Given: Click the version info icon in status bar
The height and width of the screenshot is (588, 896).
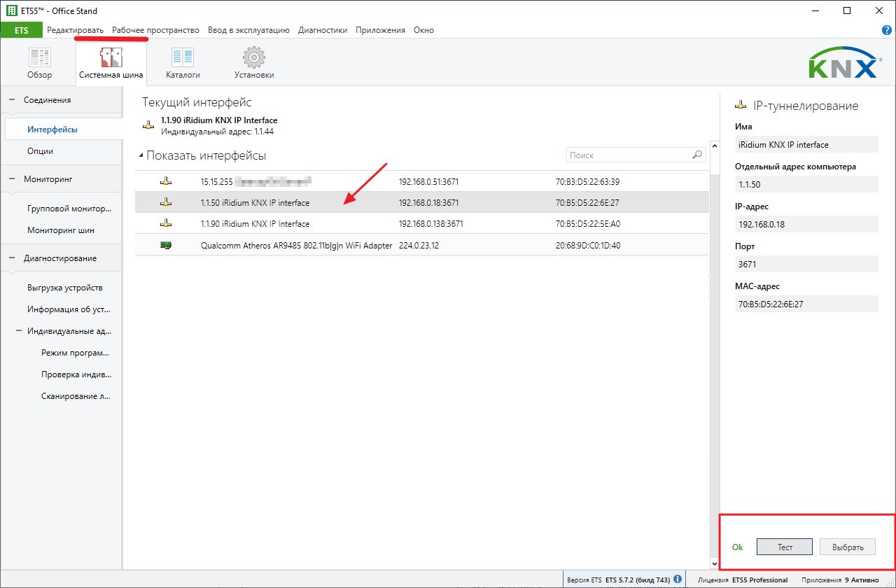Looking at the screenshot, I should coord(678,580).
